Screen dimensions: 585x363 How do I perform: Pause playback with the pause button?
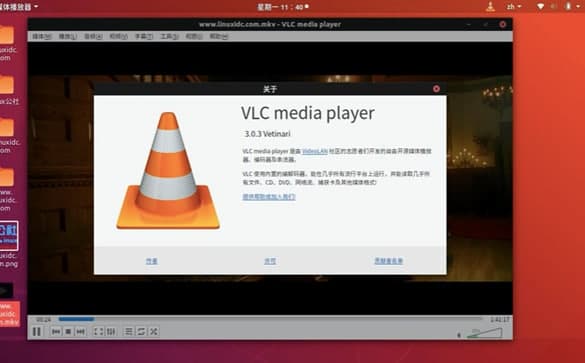pyautogui.click(x=37, y=331)
